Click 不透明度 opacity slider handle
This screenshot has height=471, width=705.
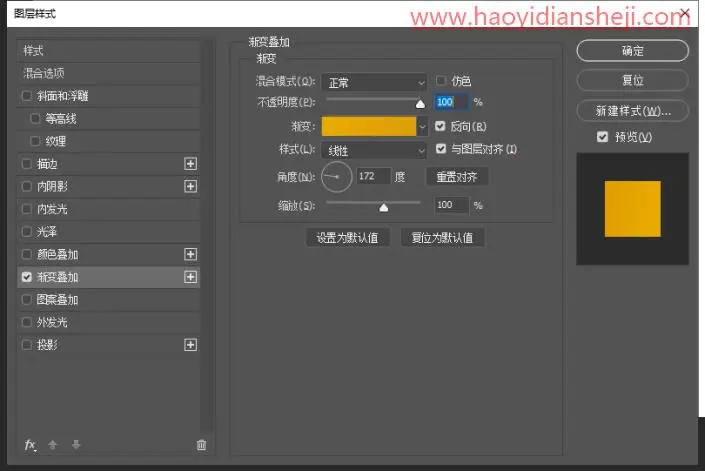click(420, 104)
